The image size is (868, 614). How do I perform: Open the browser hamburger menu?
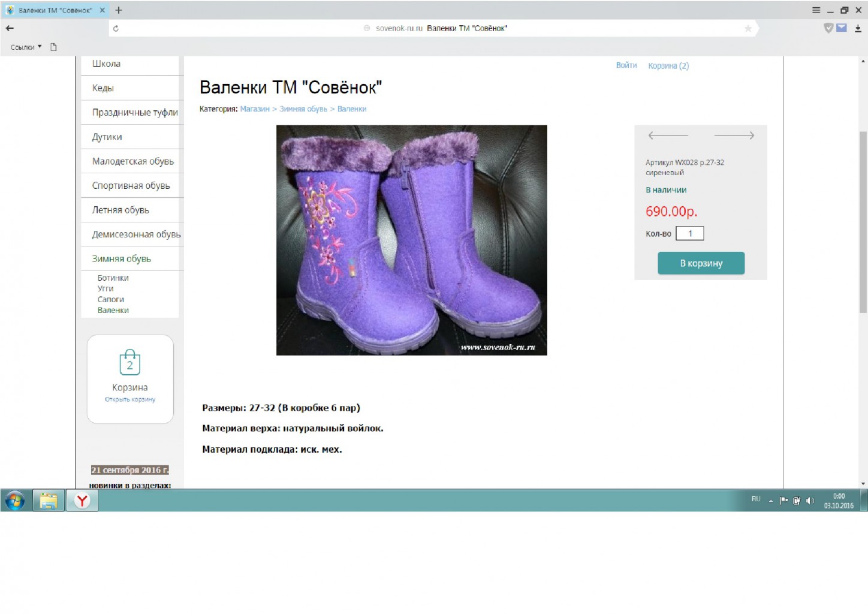816,10
